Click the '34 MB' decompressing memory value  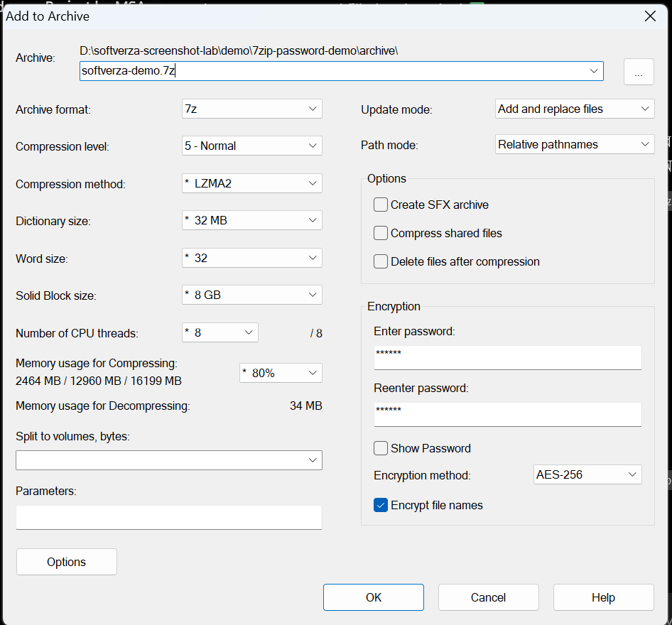(305, 406)
